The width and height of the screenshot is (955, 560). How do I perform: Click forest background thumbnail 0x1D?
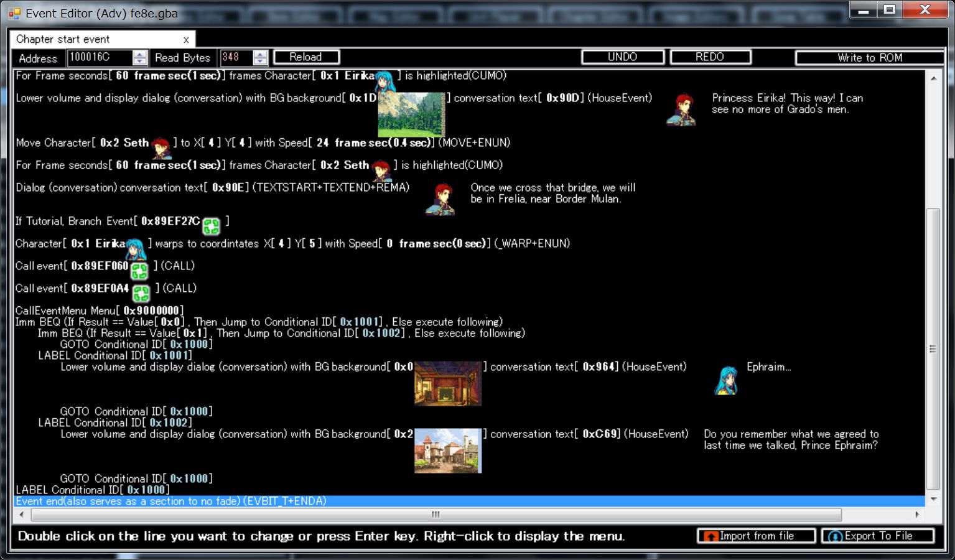pyautogui.click(x=412, y=114)
